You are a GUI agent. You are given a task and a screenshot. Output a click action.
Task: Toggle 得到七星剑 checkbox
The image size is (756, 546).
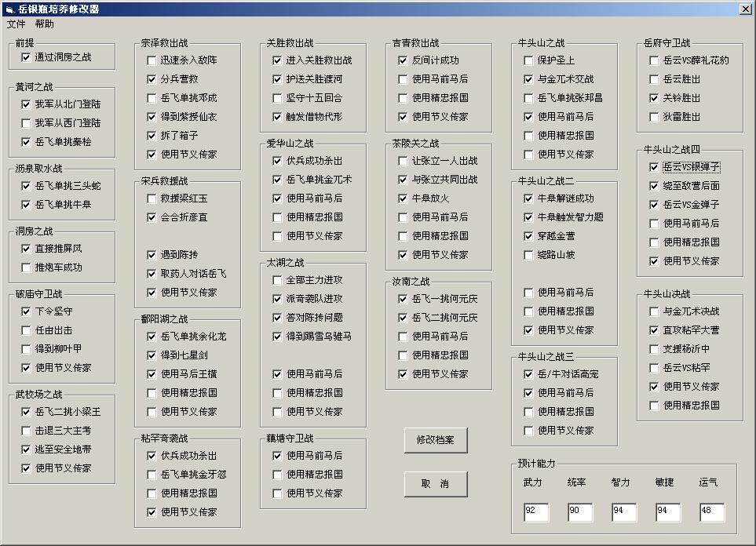(x=152, y=355)
